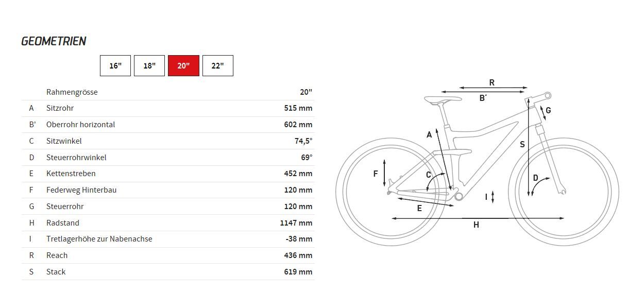Click the Sitzwinkel table row
This screenshot has width=644, height=292.
pyautogui.click(x=64, y=141)
